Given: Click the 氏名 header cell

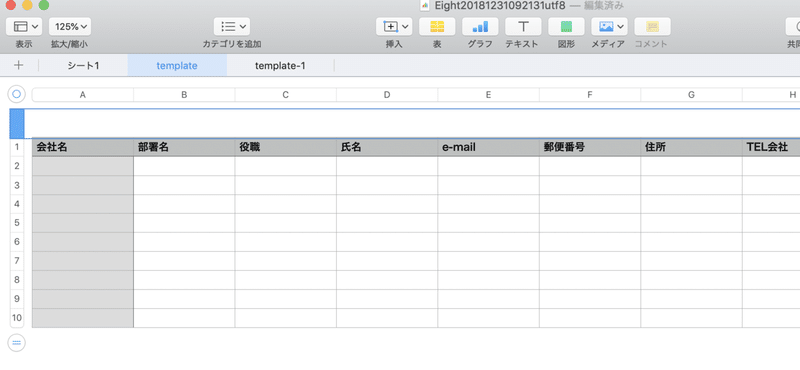Looking at the screenshot, I should (387, 147).
